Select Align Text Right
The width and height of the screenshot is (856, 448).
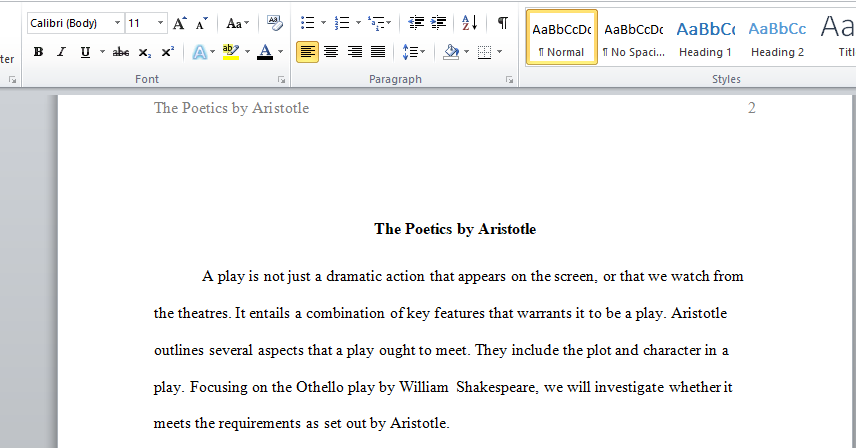tap(354, 52)
